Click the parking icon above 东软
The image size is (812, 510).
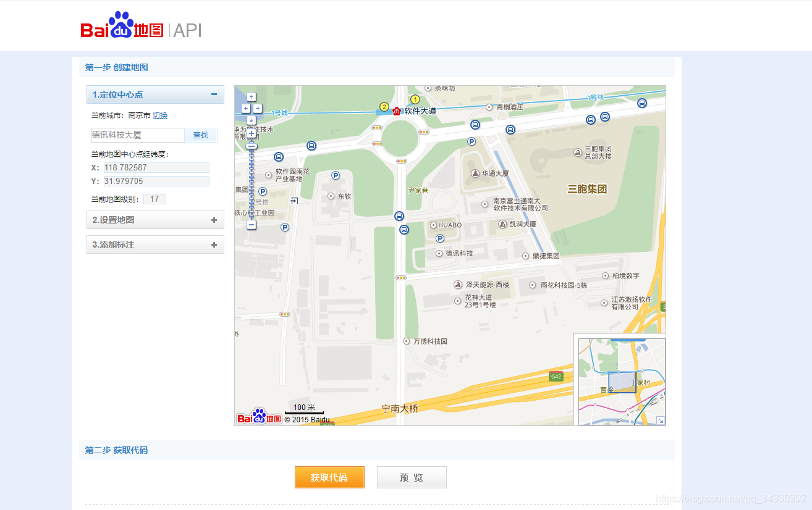336,175
